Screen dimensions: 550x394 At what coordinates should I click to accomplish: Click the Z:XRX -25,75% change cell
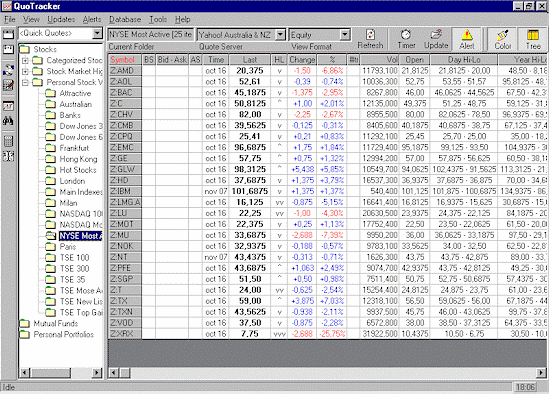coord(332,334)
